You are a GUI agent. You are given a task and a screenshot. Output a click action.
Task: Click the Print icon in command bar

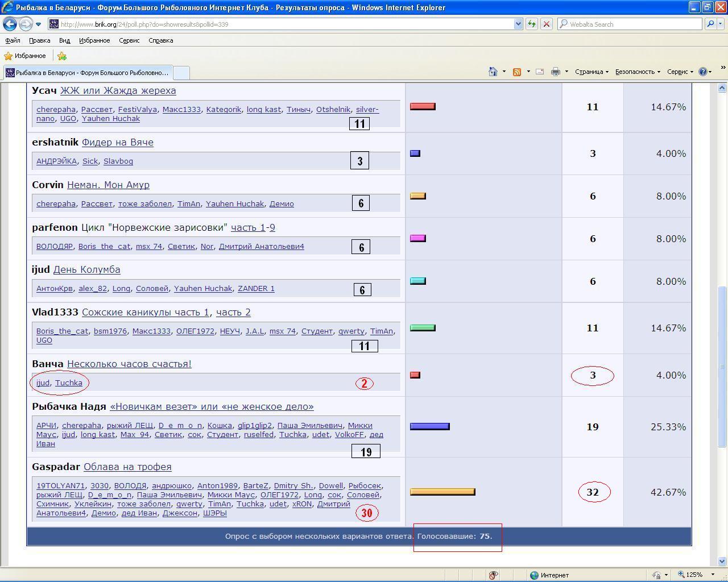tap(556, 72)
